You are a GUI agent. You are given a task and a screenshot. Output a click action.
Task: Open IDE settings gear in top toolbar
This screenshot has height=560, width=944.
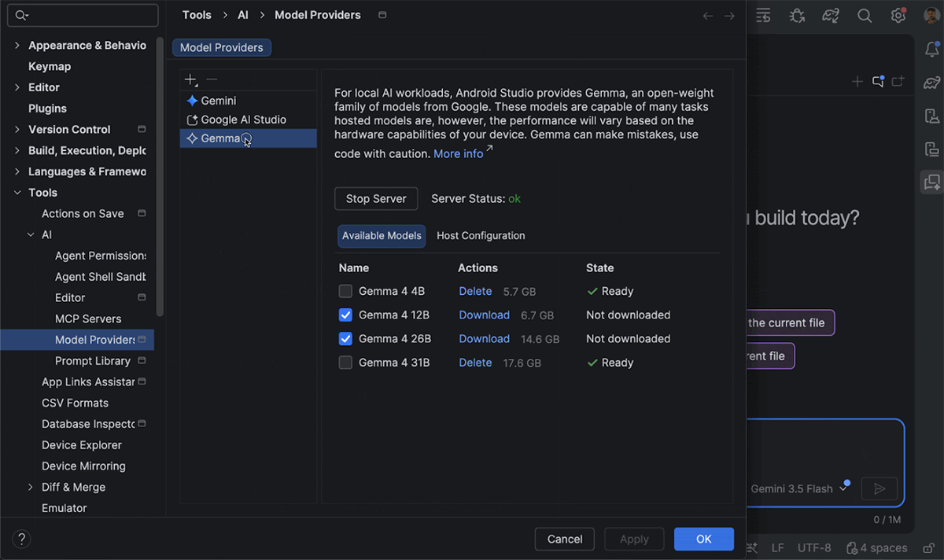(x=898, y=16)
